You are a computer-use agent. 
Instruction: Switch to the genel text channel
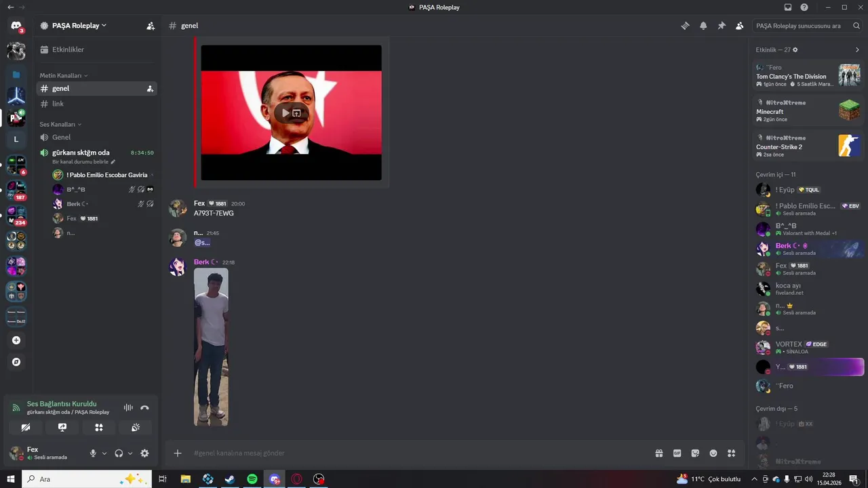point(96,89)
